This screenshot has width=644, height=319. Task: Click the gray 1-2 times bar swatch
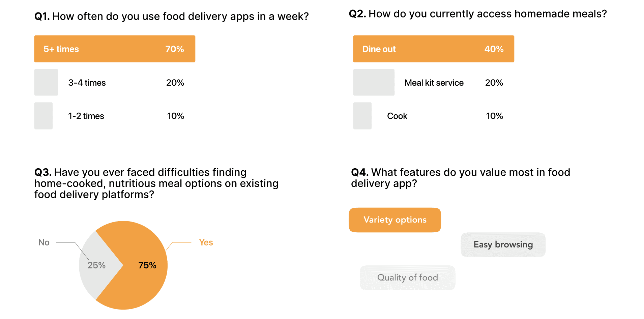tap(43, 116)
